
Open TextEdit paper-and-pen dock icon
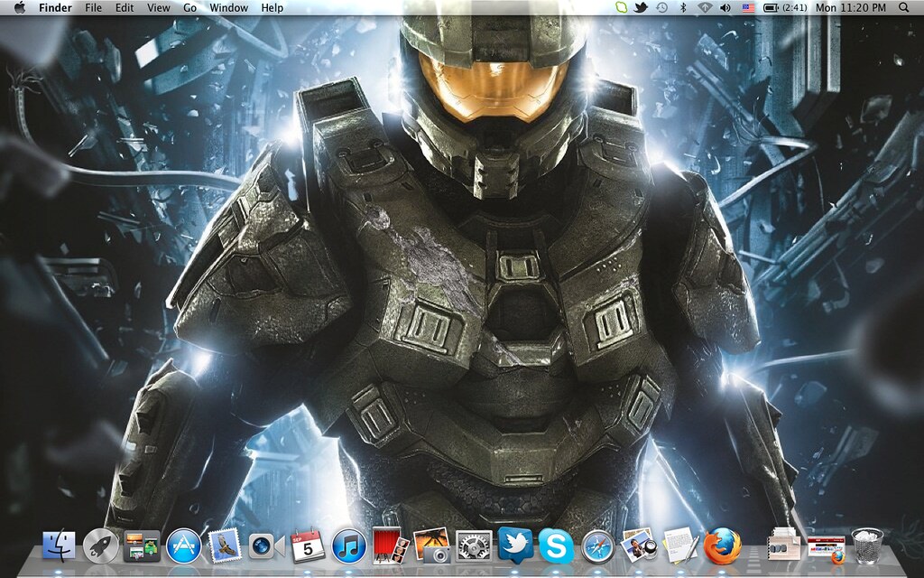pyautogui.click(x=680, y=545)
